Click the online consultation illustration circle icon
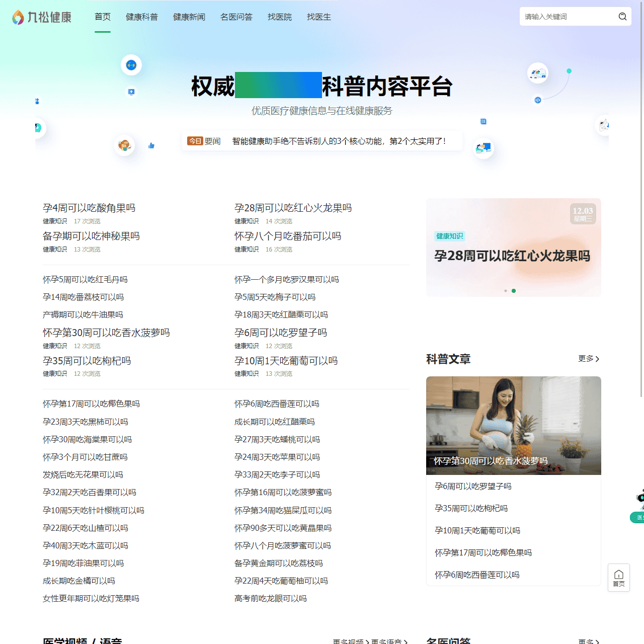The height and width of the screenshot is (644, 644). tap(483, 148)
